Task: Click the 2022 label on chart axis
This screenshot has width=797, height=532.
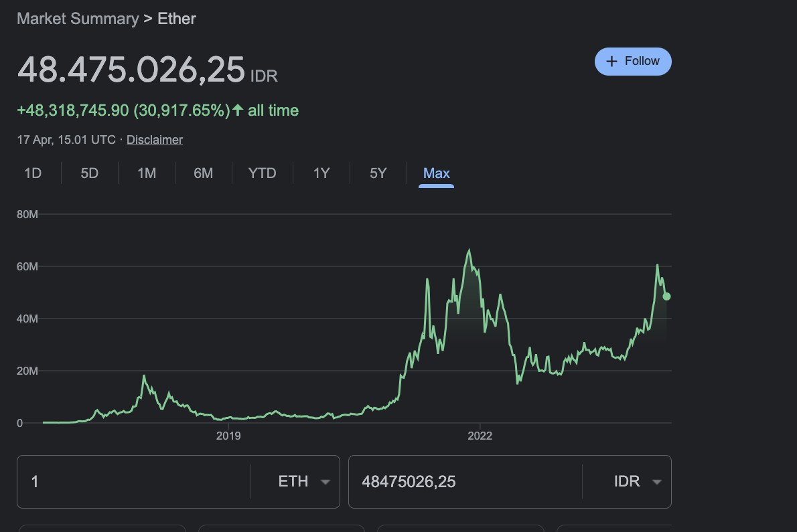Action: point(480,436)
